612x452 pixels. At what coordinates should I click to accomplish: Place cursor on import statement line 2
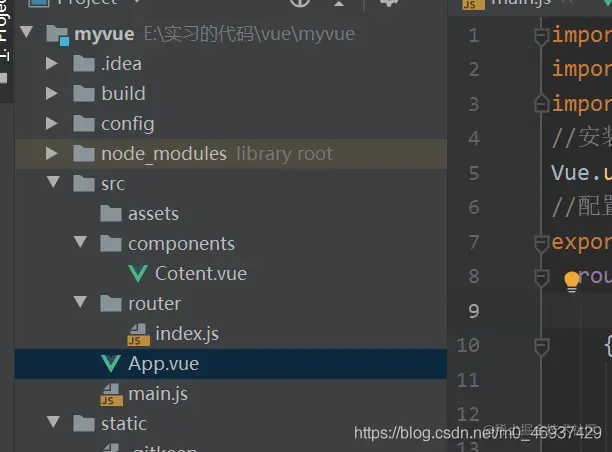581,69
